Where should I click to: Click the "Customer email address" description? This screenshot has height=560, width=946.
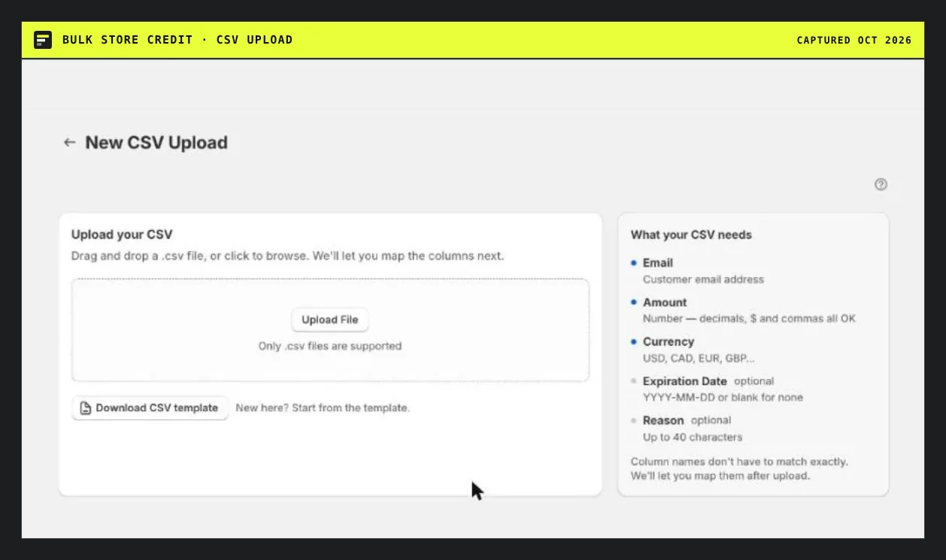point(703,280)
